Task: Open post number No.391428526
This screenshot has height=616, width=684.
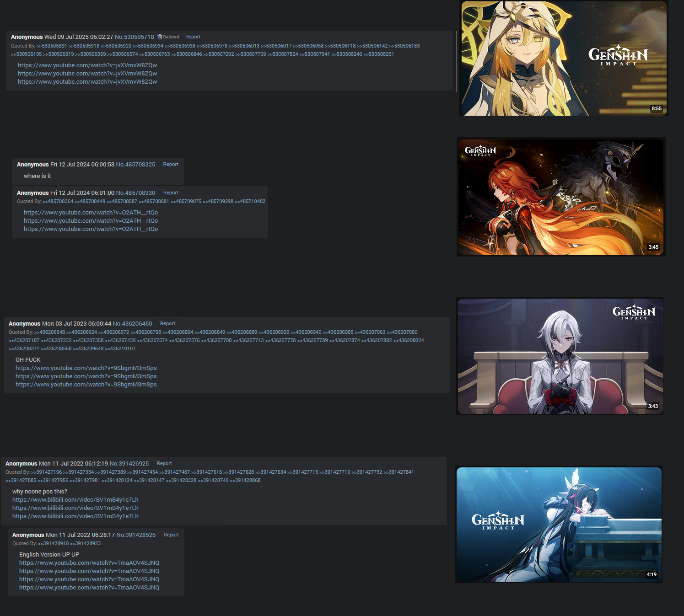Action: coord(136,535)
